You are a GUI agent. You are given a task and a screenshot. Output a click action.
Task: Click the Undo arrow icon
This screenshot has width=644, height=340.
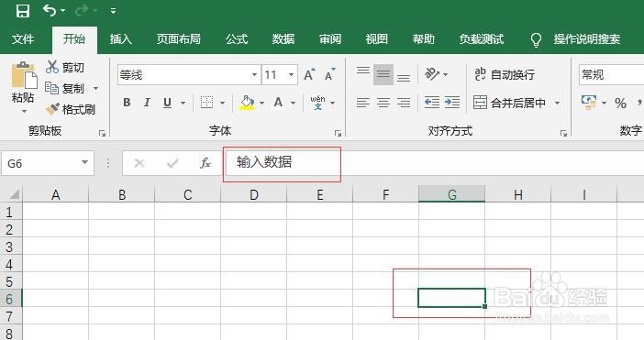[x=50, y=10]
